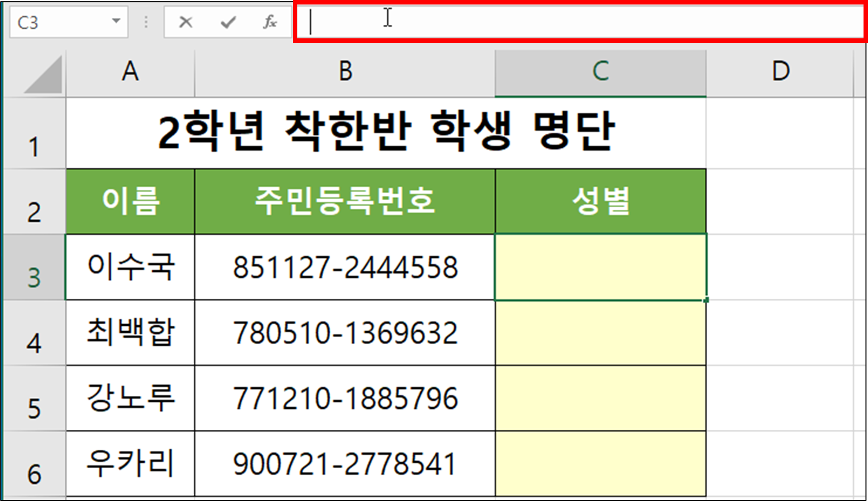Select the cell containing 최백합
The width and height of the screenshot is (868, 501).
130,333
